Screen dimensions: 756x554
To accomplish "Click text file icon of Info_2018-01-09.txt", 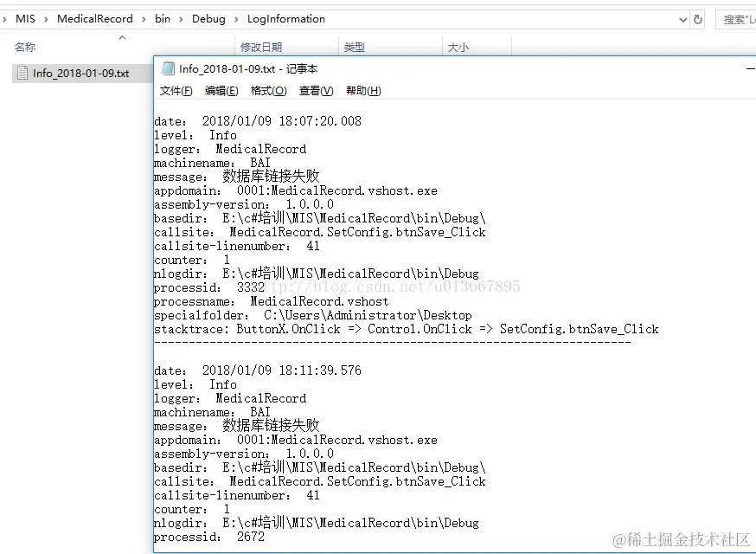I will point(22,73).
